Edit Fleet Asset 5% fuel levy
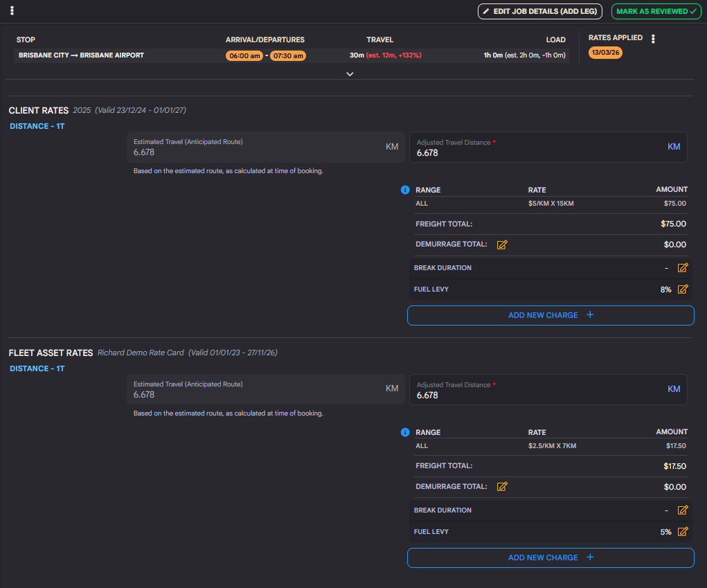 point(683,532)
